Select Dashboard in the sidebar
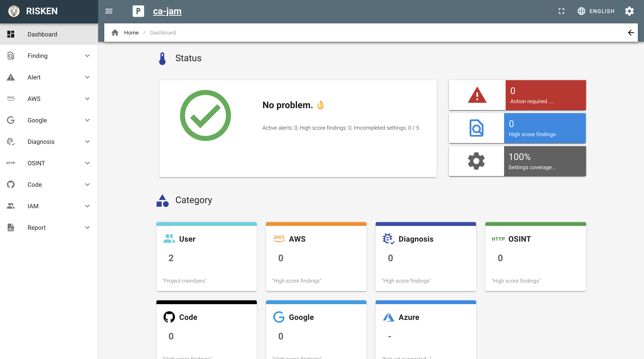The height and width of the screenshot is (359, 644). tap(49, 34)
